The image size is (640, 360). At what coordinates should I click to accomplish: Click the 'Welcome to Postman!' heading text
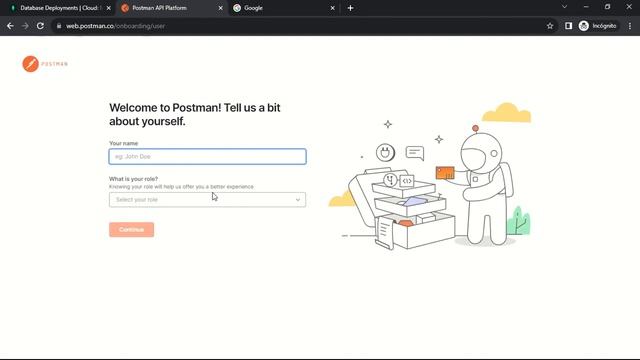195,114
